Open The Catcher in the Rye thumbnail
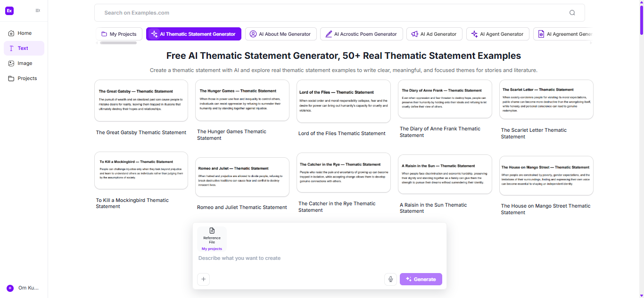644x298 pixels. [344, 173]
